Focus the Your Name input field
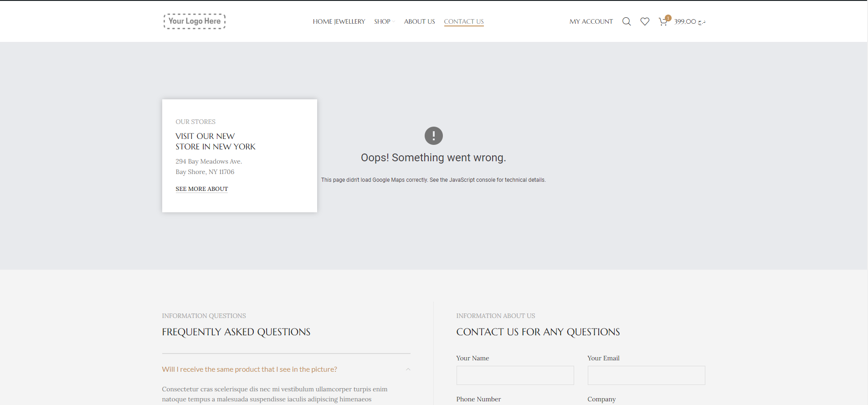The height and width of the screenshot is (405, 868). [515, 375]
